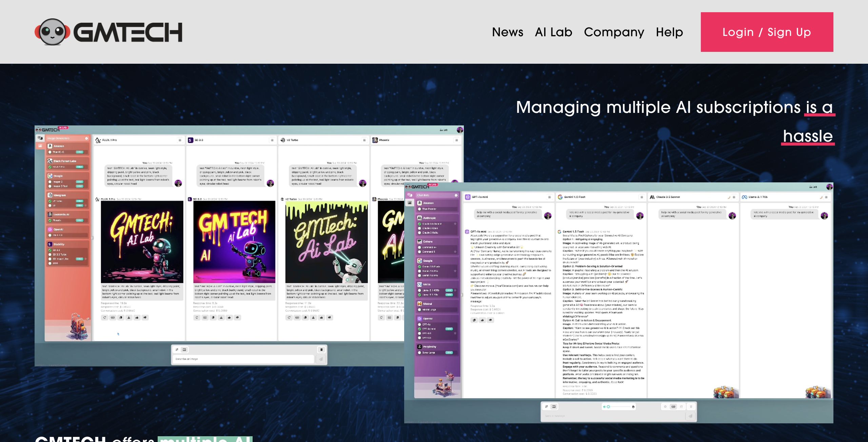868x442 pixels.
Task: Click the Login / Sign Up button
Action: pos(767,32)
